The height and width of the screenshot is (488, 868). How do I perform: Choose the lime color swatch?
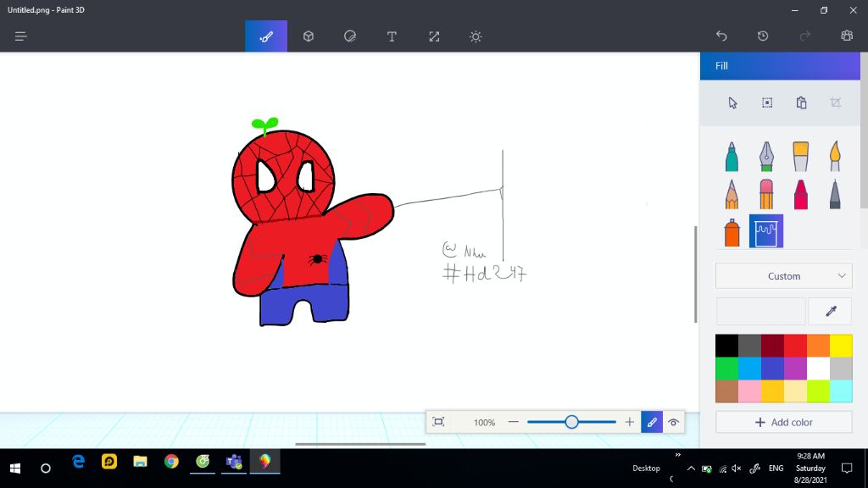point(818,391)
